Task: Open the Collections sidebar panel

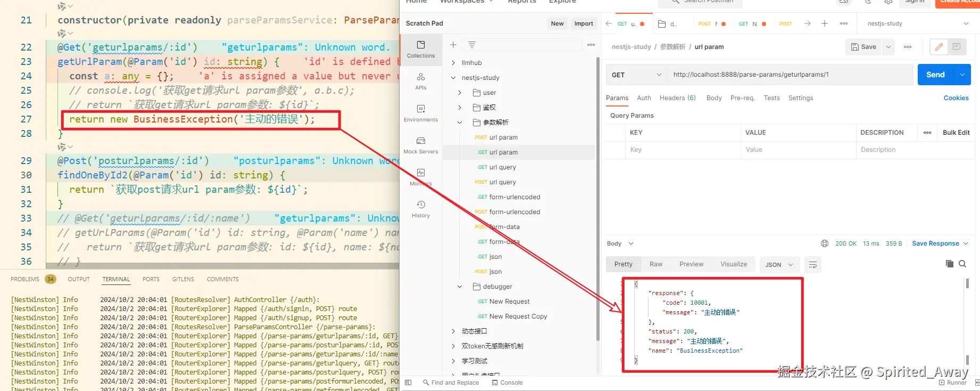Action: (421, 50)
